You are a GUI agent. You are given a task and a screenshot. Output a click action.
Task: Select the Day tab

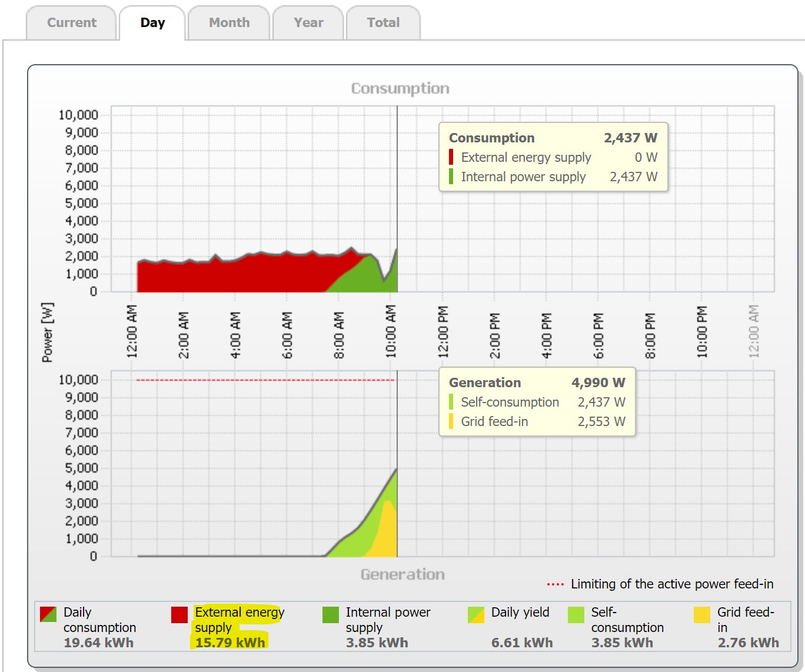pyautogui.click(x=152, y=23)
